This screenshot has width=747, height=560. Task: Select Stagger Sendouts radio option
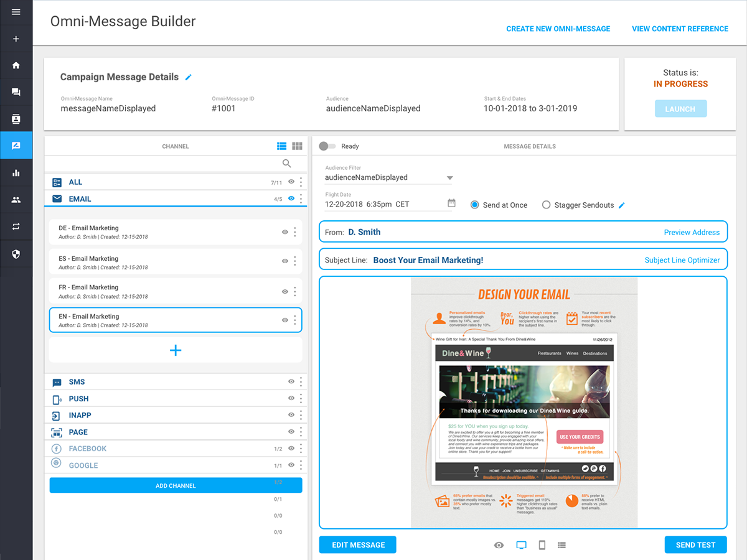point(546,205)
